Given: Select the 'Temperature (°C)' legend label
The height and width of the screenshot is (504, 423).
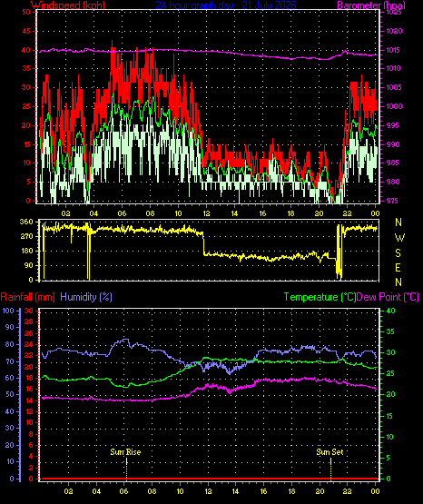Looking at the screenshot, I should (x=320, y=297).
